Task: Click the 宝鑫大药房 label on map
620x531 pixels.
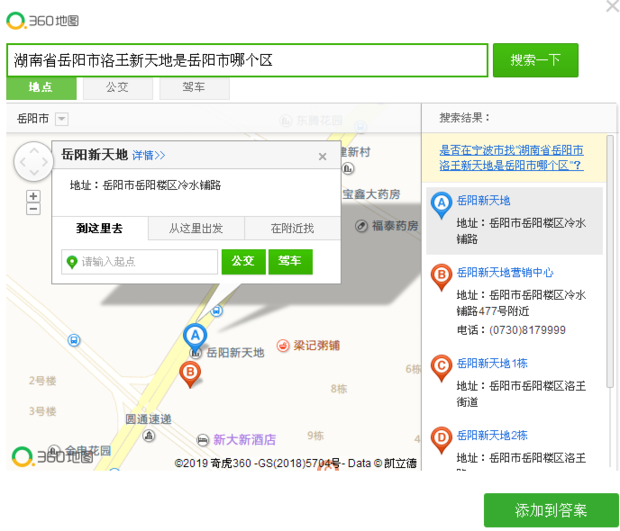Action: pyautogui.click(x=371, y=194)
